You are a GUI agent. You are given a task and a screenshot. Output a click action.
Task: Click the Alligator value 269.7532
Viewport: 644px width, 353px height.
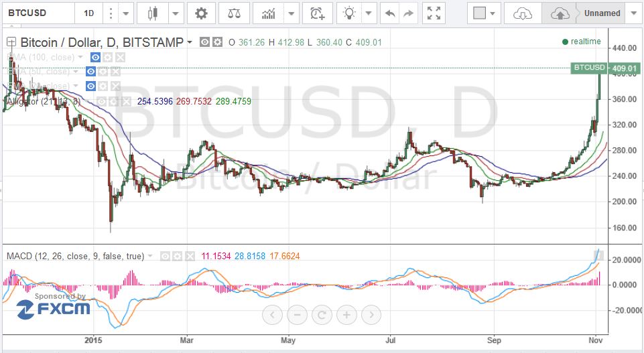(x=194, y=101)
